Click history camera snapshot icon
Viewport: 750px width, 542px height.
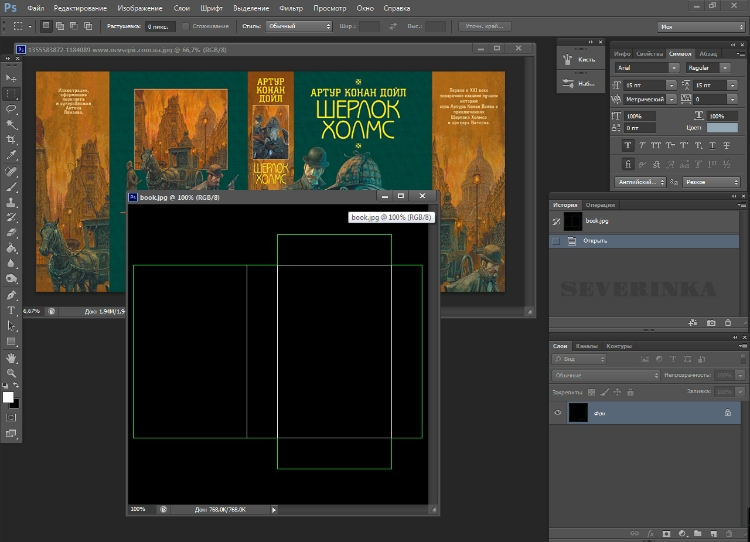tap(711, 323)
